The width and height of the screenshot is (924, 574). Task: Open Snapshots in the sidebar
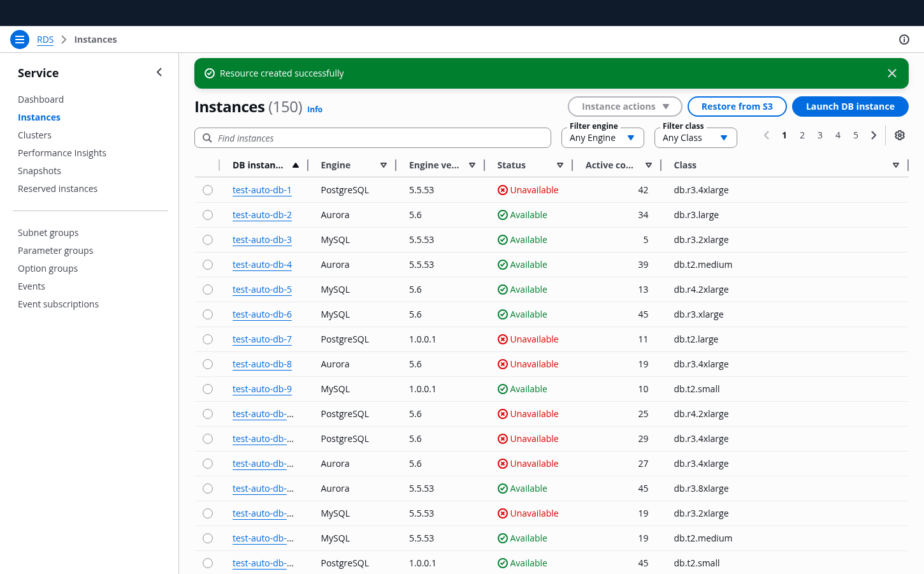click(40, 171)
